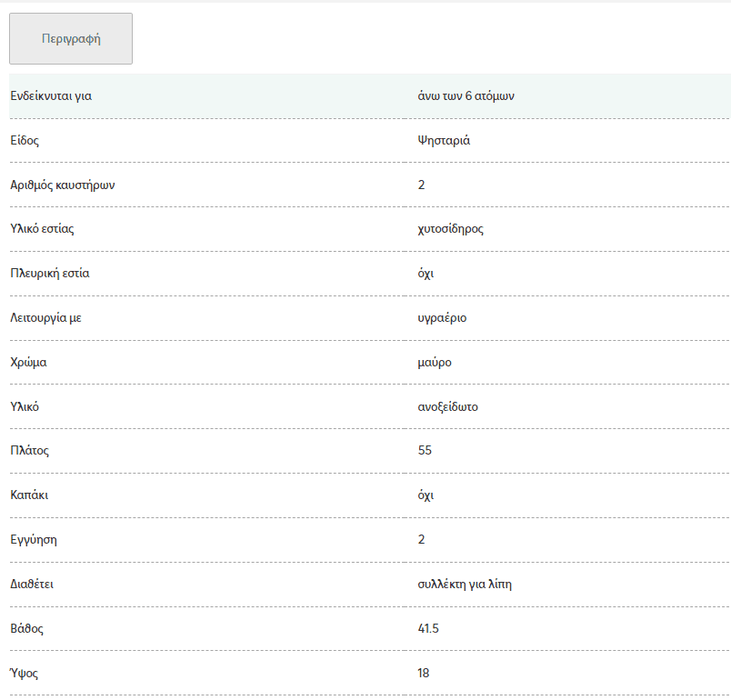The image size is (731, 700).
Task: Click the depth value '41.5'
Action: point(428,629)
